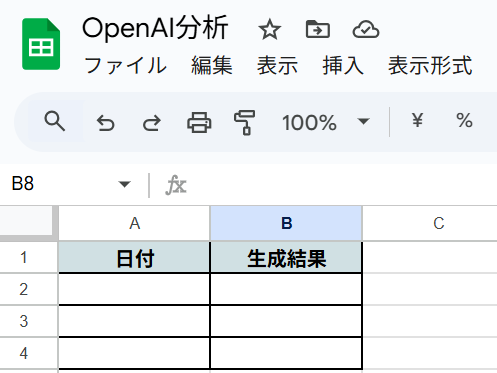Viewport: 497px width, 373px height.
Task: Apply yen currency format
Action: pos(417,120)
